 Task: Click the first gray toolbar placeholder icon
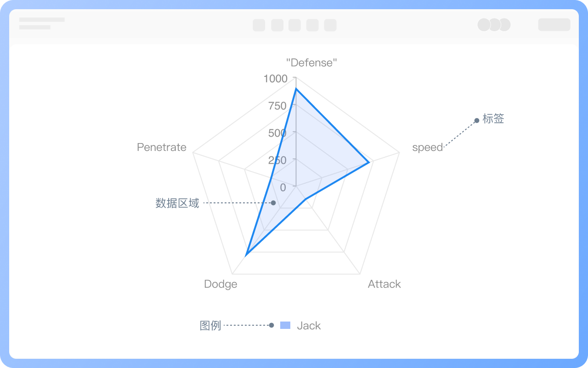259,25
